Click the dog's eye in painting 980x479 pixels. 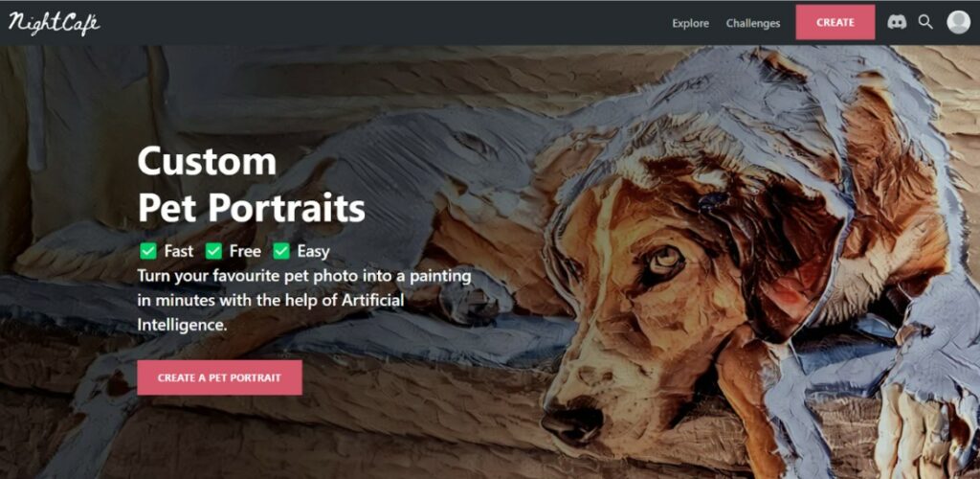(x=664, y=259)
